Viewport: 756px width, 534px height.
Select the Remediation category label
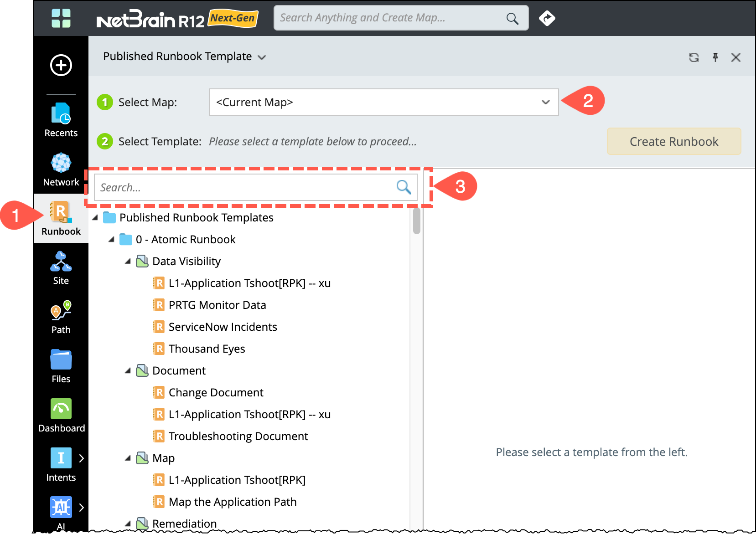pos(184,524)
